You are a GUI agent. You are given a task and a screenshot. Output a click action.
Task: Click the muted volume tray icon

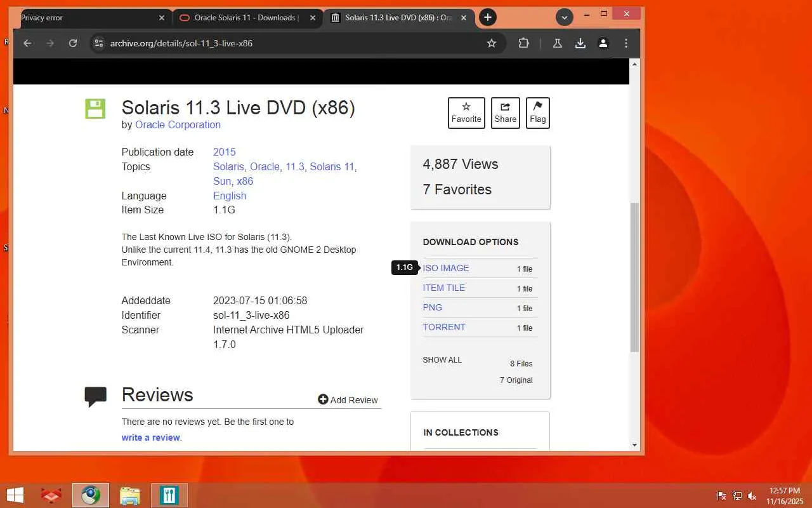click(x=752, y=496)
